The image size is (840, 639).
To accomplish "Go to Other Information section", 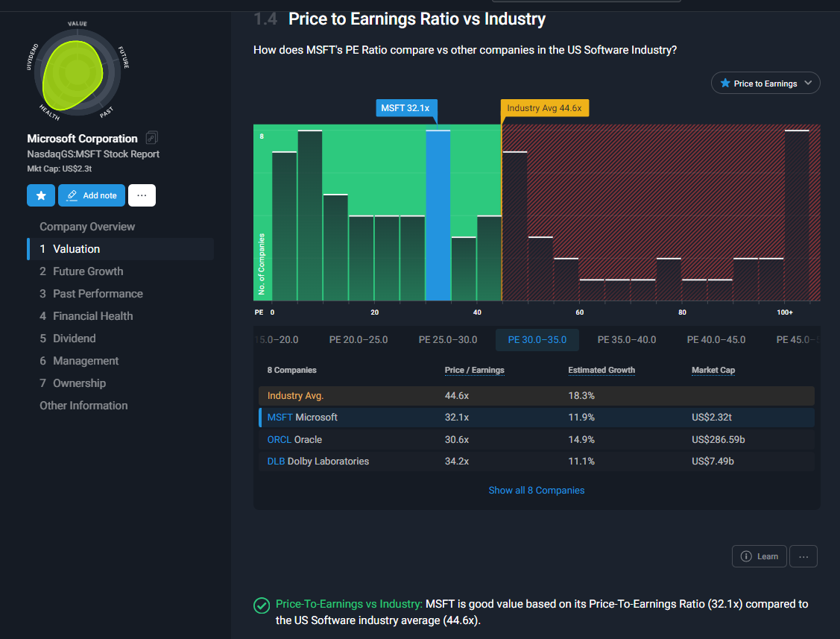I will [83, 406].
